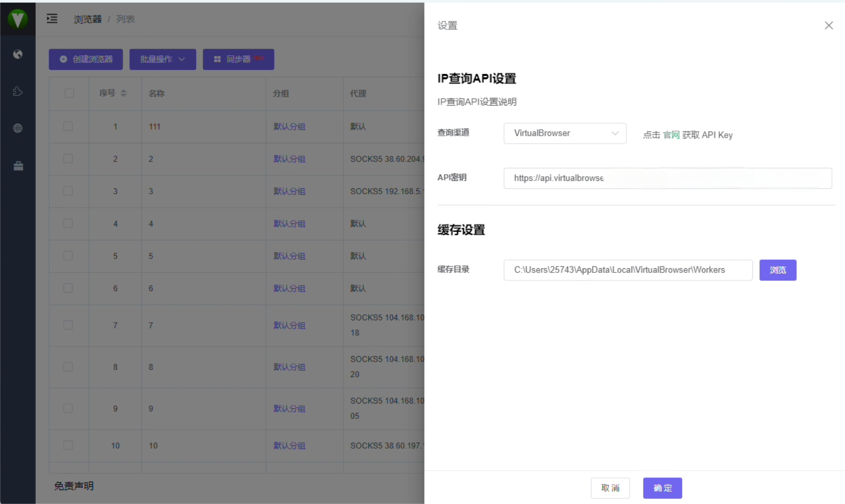The width and height of the screenshot is (845, 504).
Task: Click the API密钥 input field
Action: point(667,178)
